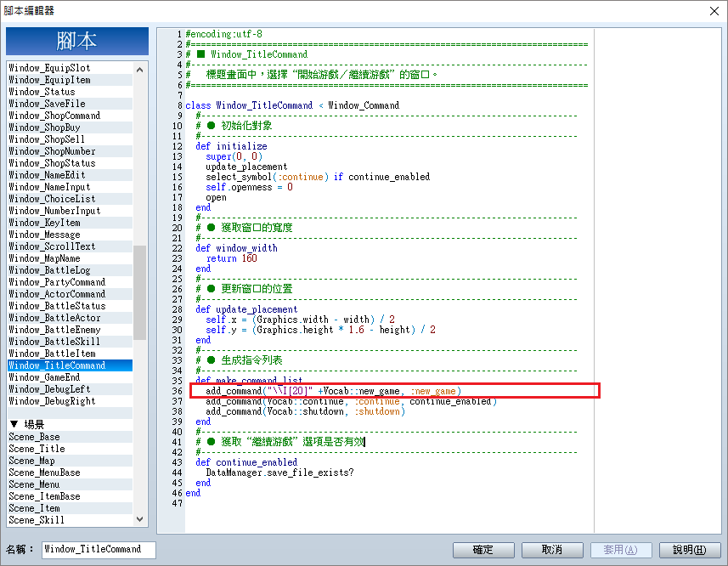Select Window_ShopSell script

71,139
